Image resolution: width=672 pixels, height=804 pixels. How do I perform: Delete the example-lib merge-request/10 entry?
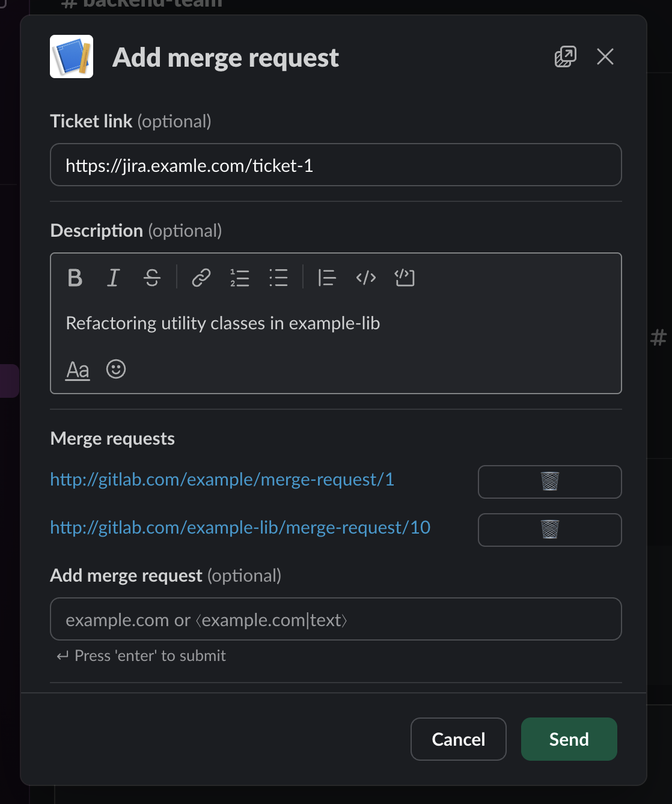tap(549, 529)
